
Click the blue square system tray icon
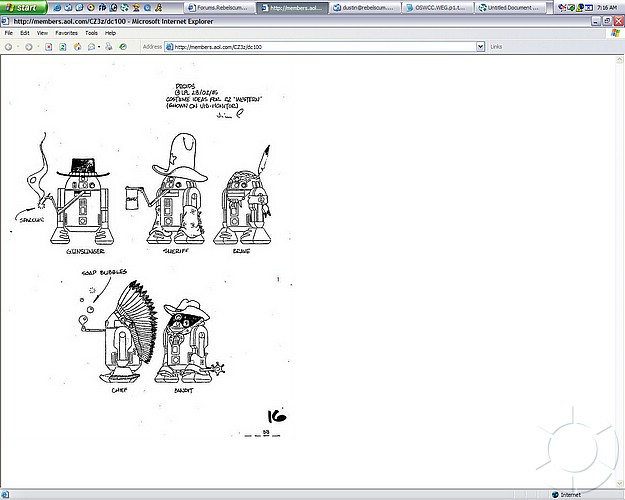coord(589,8)
